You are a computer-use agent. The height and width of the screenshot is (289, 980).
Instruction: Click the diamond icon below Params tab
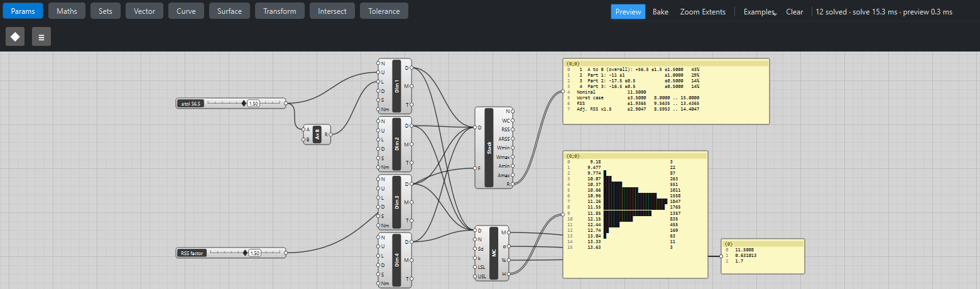pyautogui.click(x=15, y=36)
